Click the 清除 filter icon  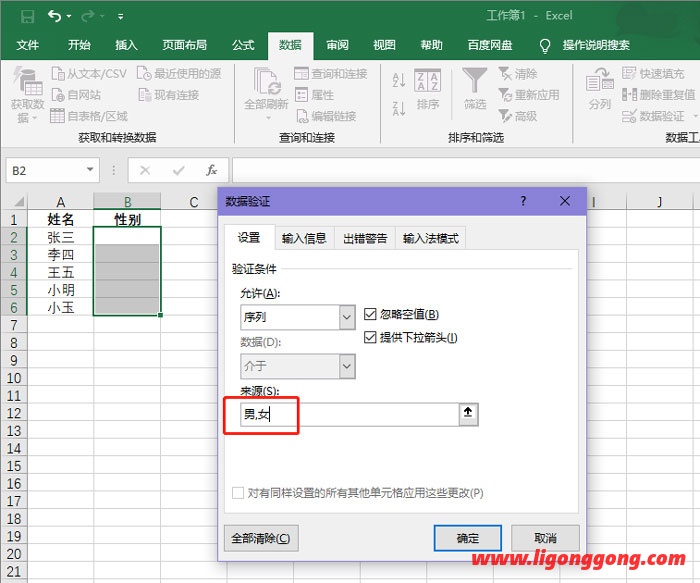[x=505, y=73]
